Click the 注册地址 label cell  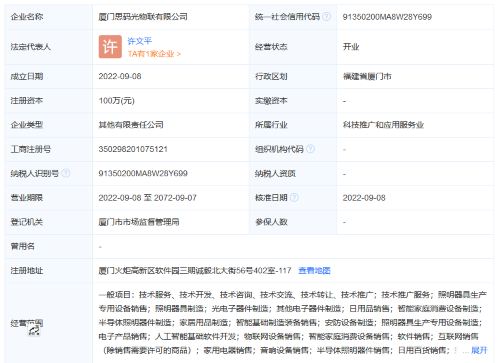click(x=49, y=270)
